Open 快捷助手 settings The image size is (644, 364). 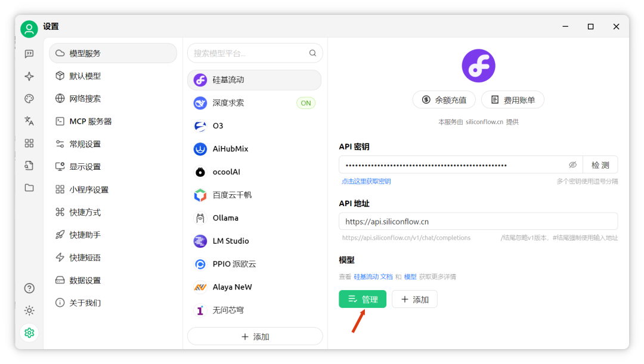pos(113,235)
